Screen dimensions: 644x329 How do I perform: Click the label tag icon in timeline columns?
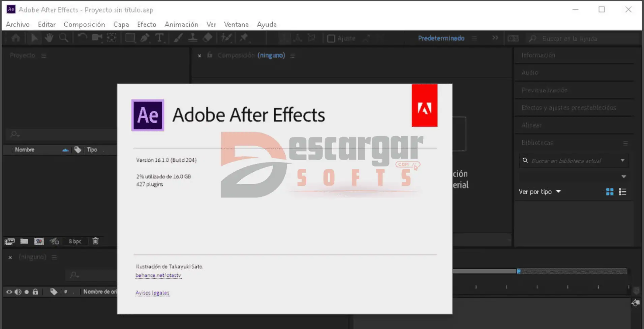54,292
